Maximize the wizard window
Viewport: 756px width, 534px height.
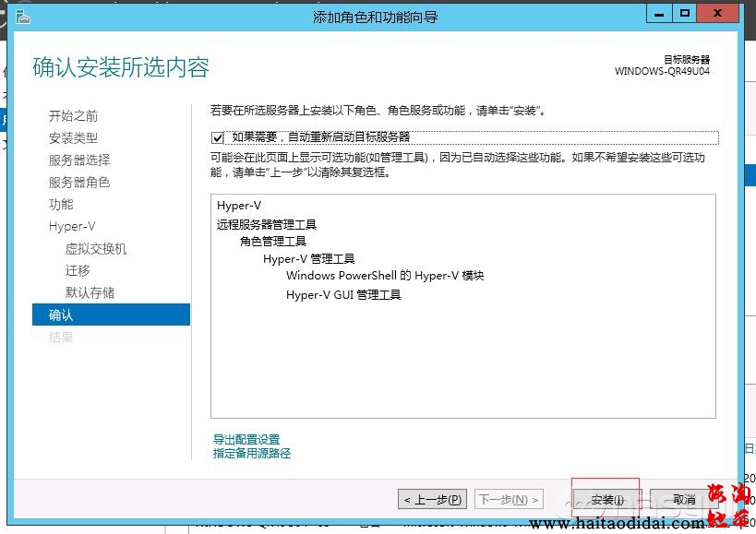tap(684, 13)
